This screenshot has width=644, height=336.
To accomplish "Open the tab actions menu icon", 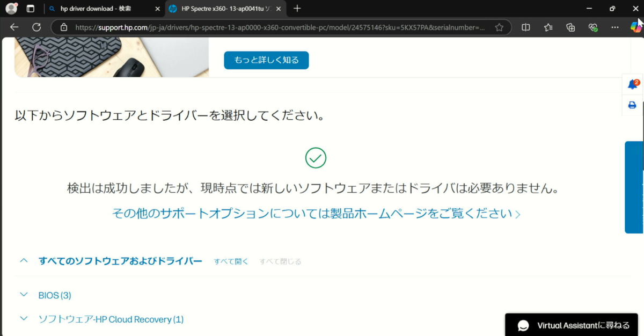I will (x=31, y=9).
